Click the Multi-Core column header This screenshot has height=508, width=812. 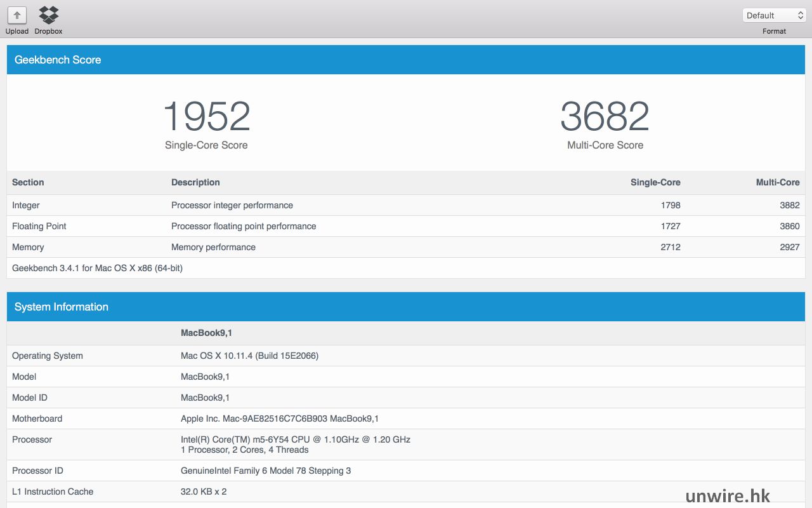777,182
